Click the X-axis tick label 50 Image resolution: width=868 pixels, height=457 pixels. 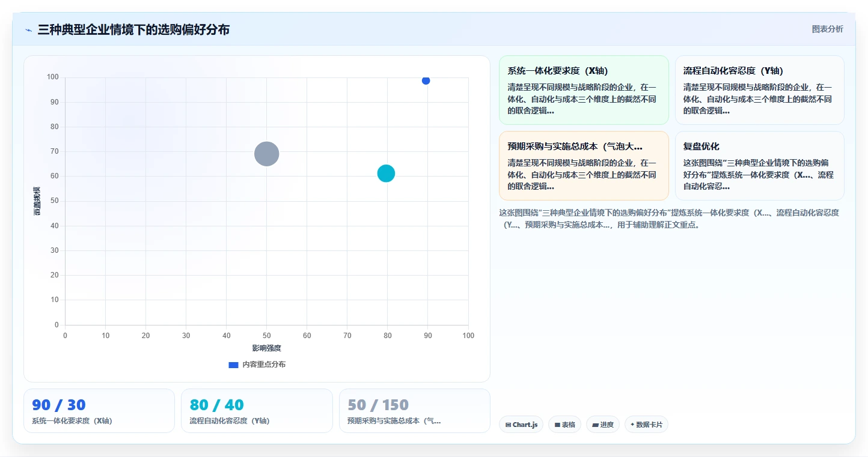tap(266, 335)
